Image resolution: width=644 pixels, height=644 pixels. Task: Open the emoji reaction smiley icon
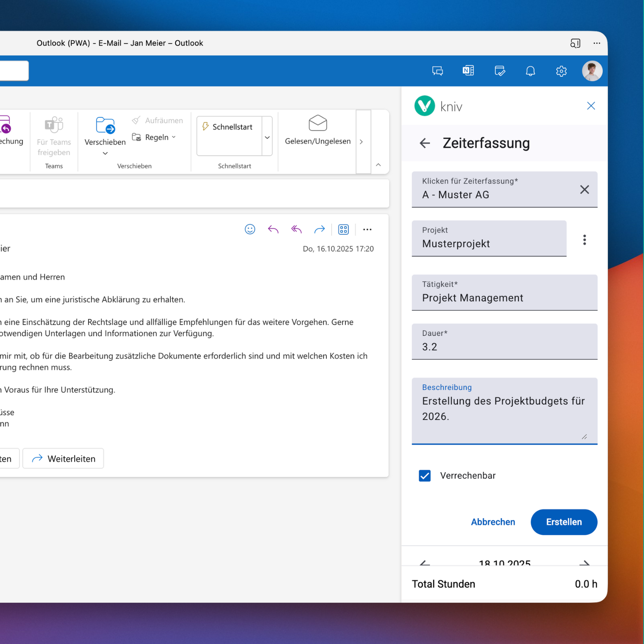pyautogui.click(x=250, y=229)
